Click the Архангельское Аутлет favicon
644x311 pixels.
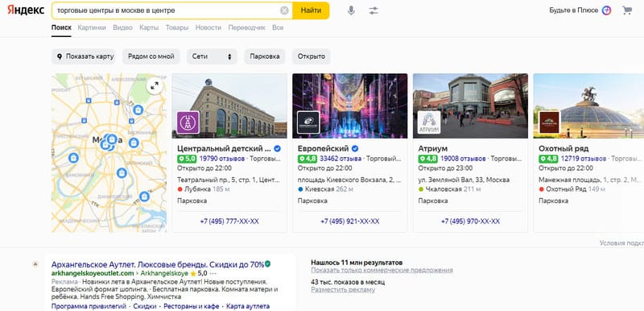click(35, 264)
